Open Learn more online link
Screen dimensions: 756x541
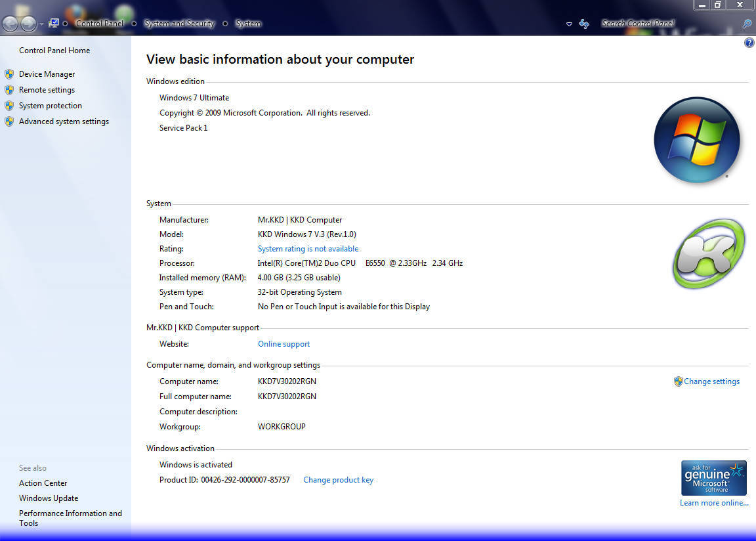[714, 503]
